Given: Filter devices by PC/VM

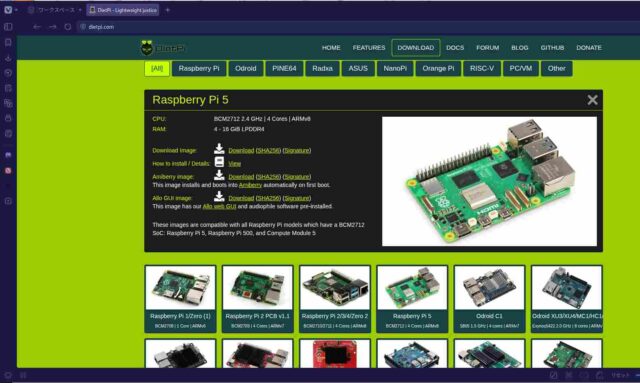Looking at the screenshot, I should coord(521,69).
